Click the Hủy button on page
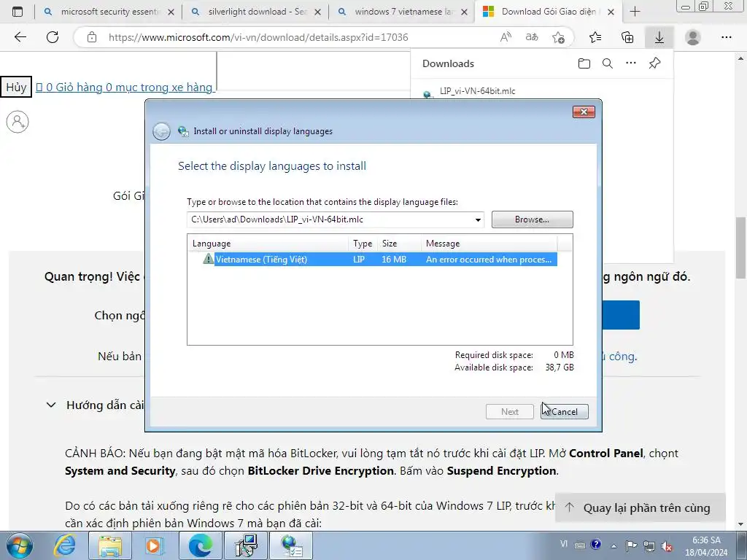 coord(16,87)
